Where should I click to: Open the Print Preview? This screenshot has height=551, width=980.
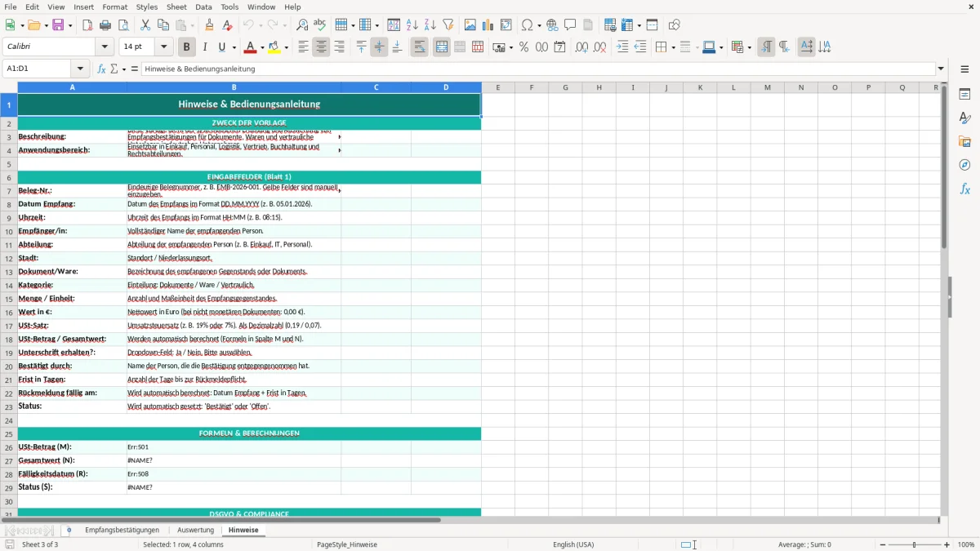123,25
